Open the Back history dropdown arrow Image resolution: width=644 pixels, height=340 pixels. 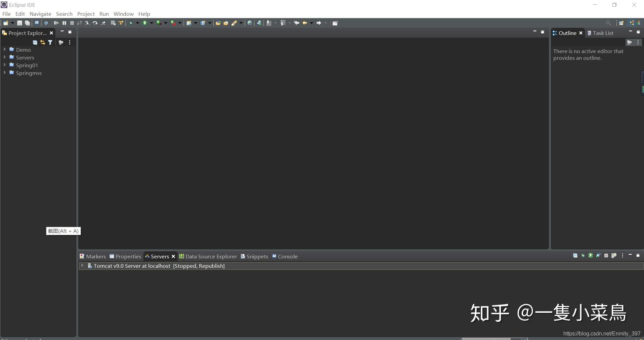point(311,23)
